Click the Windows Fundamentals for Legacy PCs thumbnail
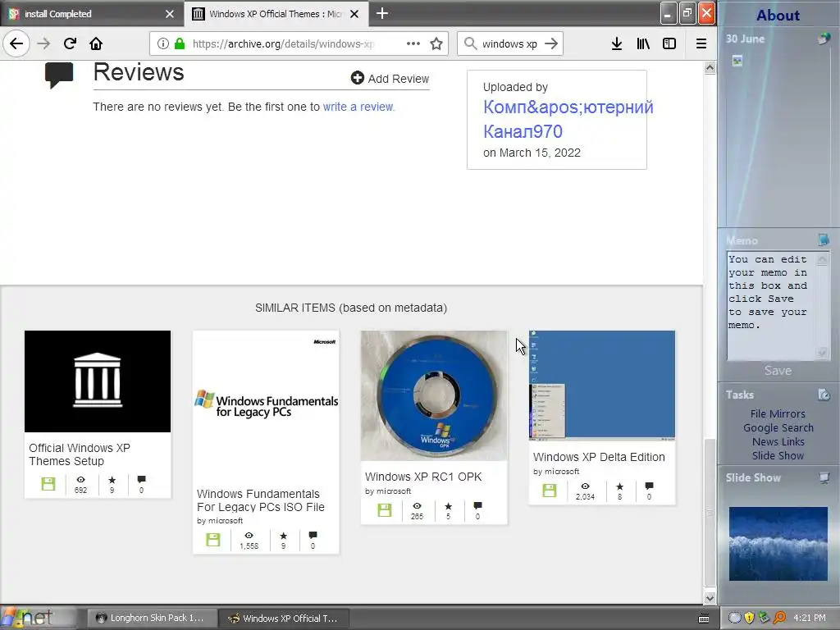 pos(266,404)
